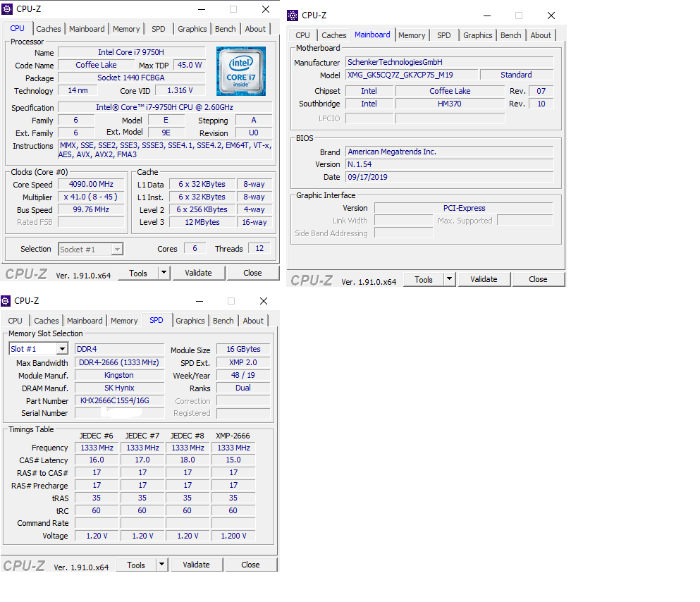Select Graphics tab in Mainboard window
This screenshot has width=700, height=602.
pos(478,35)
